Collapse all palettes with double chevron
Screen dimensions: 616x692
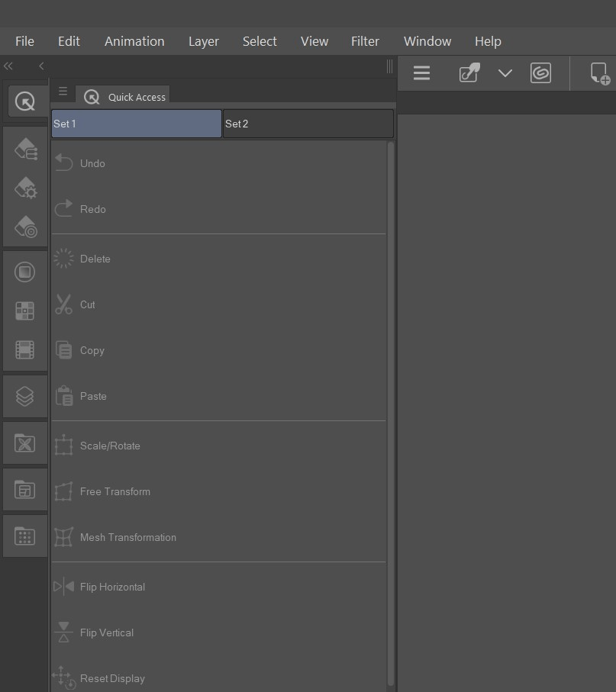(8, 66)
